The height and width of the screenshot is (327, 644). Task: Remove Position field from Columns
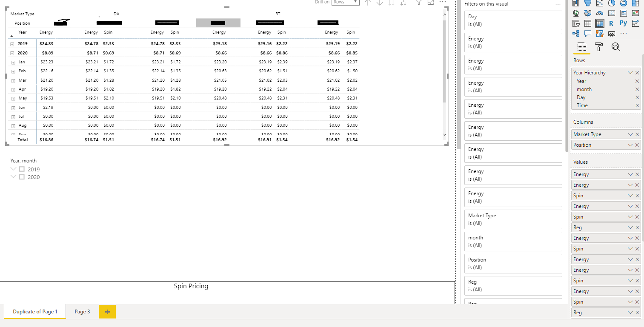637,145
